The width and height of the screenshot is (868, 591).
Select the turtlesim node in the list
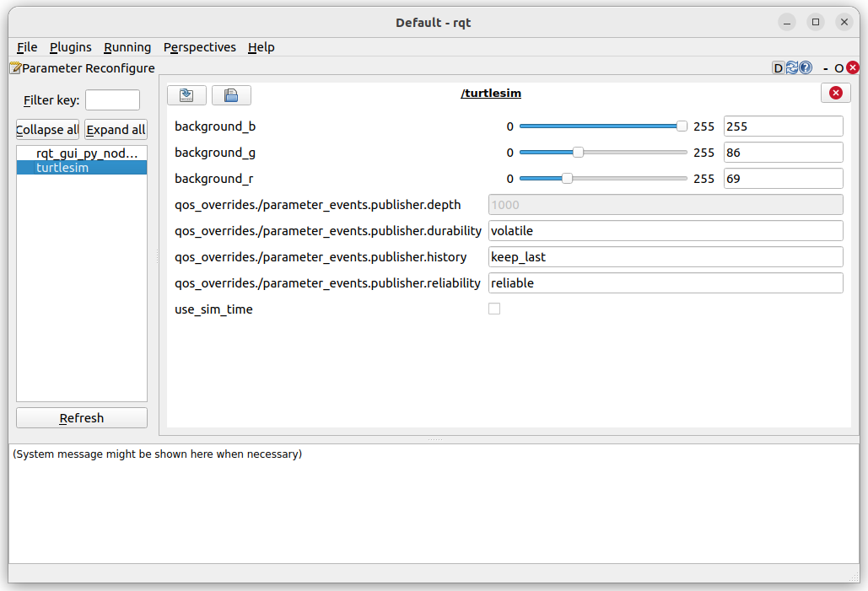point(81,168)
